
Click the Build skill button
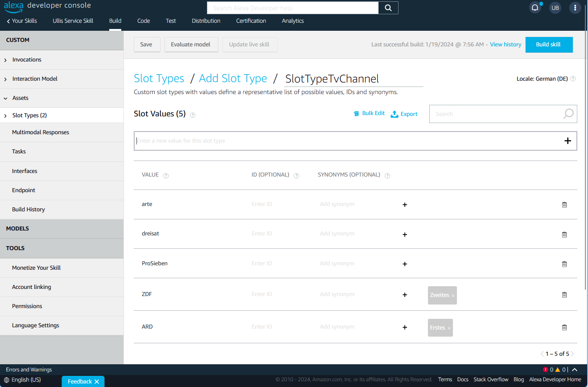coord(549,45)
